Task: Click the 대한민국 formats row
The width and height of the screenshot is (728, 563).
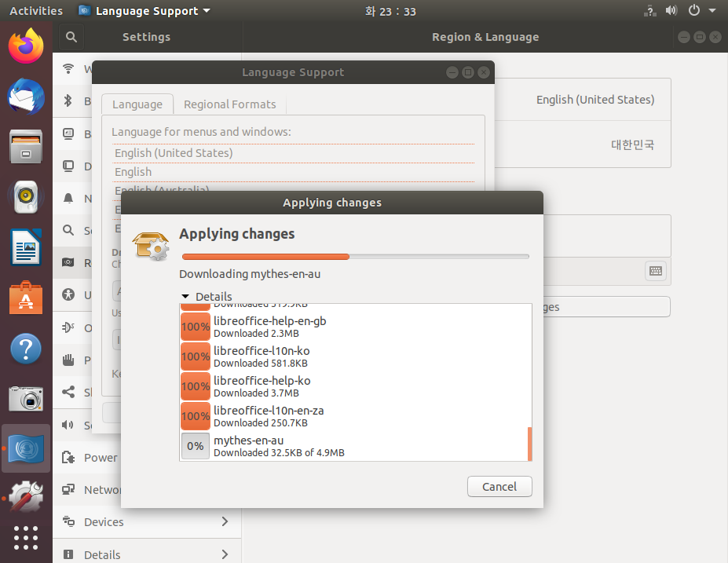Action: (583, 144)
